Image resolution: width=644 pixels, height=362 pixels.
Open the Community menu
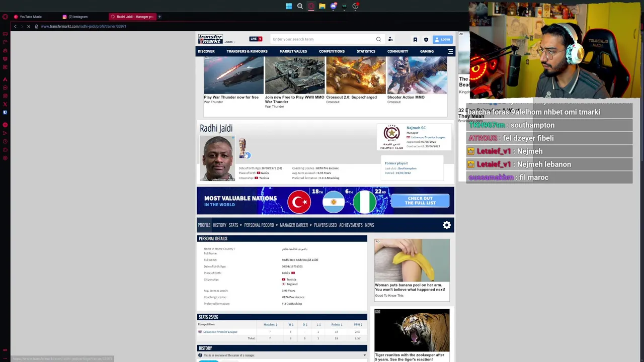[x=397, y=51]
